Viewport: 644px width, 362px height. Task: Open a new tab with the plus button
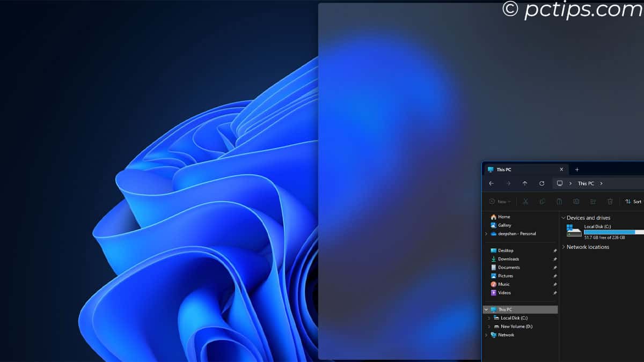[x=577, y=169]
